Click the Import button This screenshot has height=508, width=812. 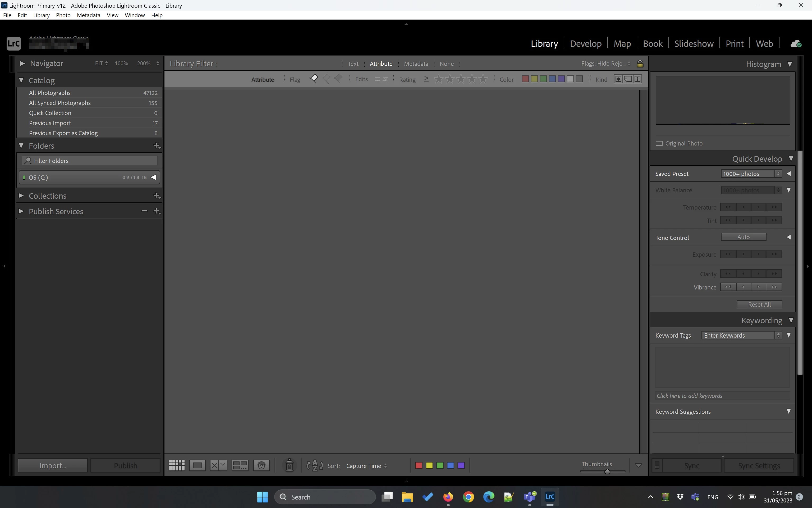coord(53,465)
